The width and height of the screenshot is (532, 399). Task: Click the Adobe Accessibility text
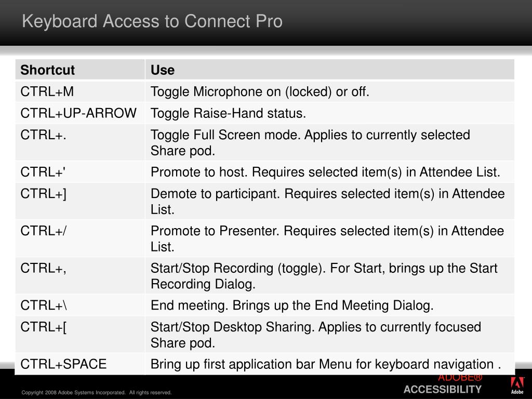[x=443, y=383]
